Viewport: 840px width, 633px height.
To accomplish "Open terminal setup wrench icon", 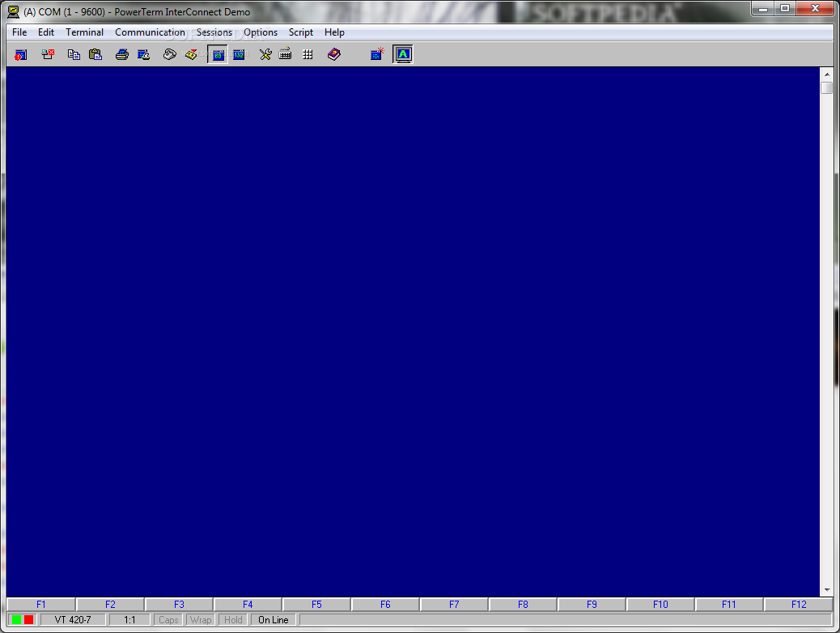I will [265, 54].
